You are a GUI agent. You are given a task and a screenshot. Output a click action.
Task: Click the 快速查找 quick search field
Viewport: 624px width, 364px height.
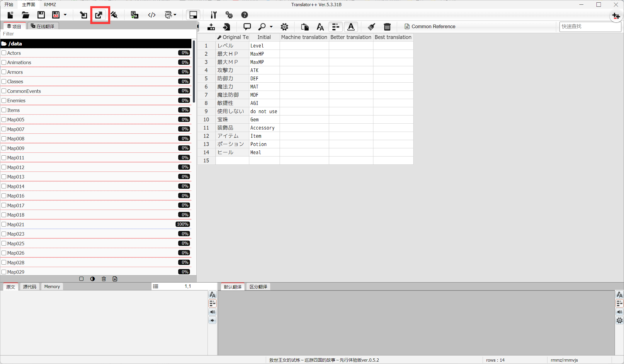(590, 26)
